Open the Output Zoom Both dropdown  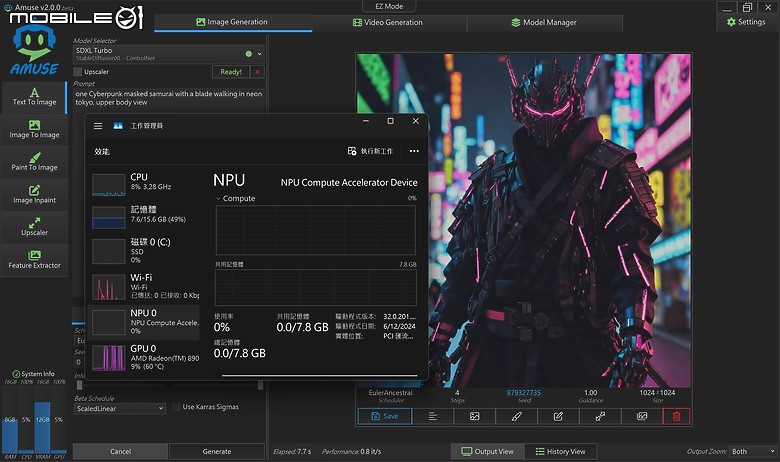pyautogui.click(x=753, y=452)
